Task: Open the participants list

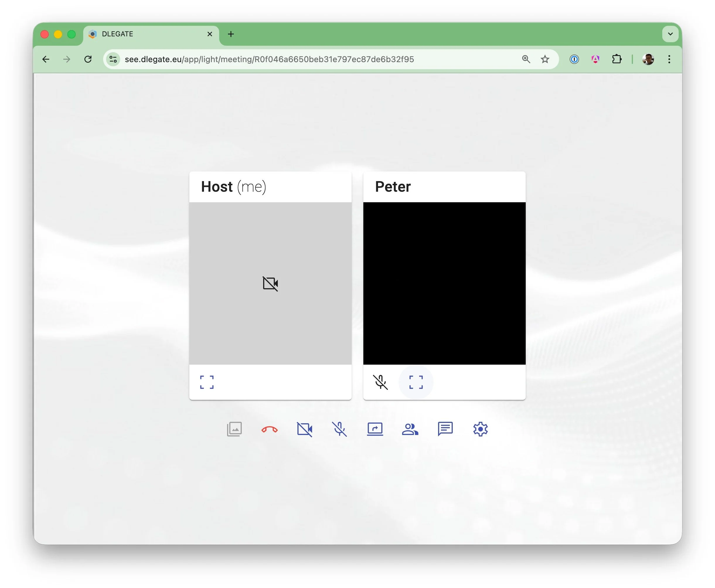Action: (x=410, y=429)
